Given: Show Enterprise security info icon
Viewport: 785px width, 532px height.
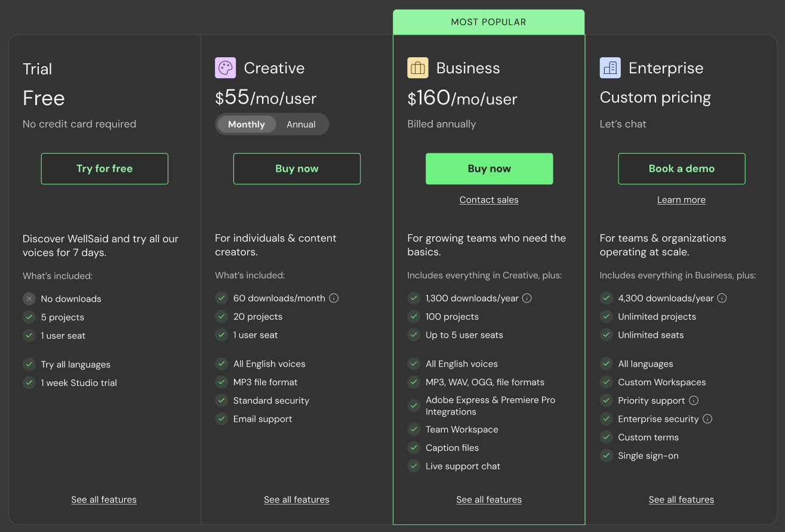Looking at the screenshot, I should (x=707, y=419).
